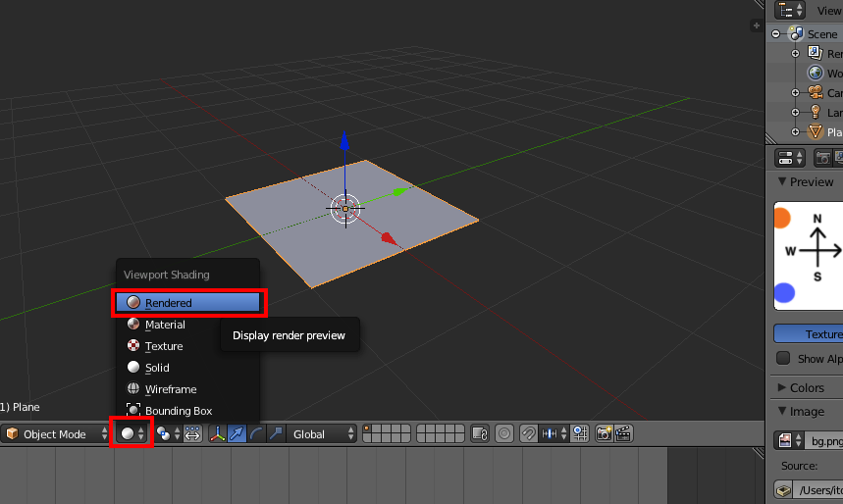Expand the Lamp node in outliner
Screen dimensions: 843x504
pyautogui.click(x=795, y=112)
